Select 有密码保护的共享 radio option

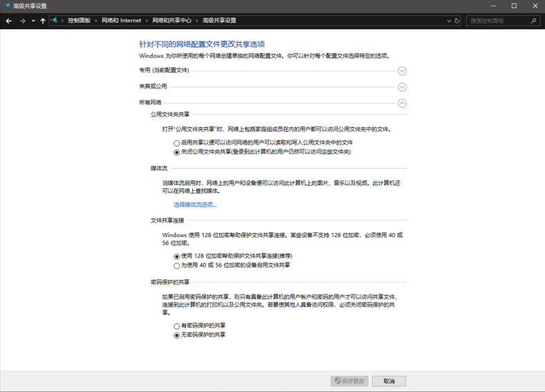pyautogui.click(x=176, y=326)
